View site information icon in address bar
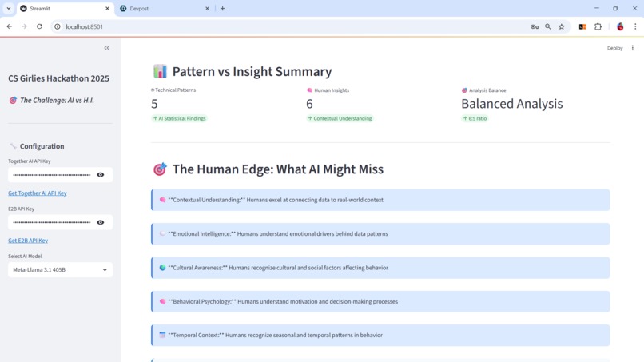644x362 pixels. 58,26
